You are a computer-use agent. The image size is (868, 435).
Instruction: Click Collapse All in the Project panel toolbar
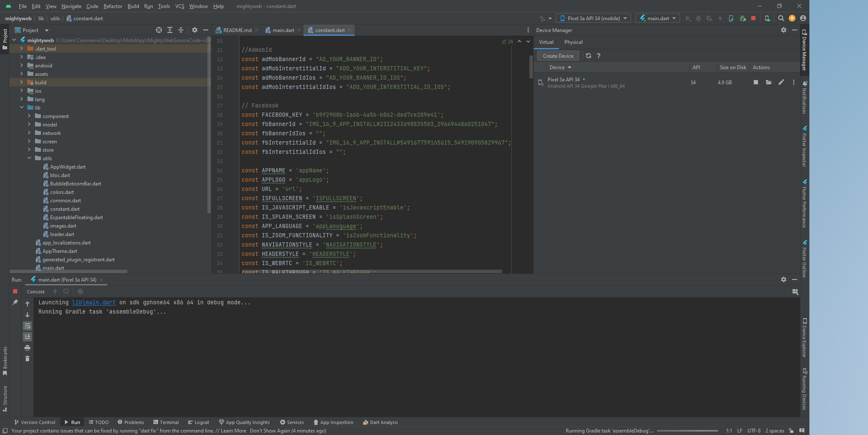tap(181, 30)
